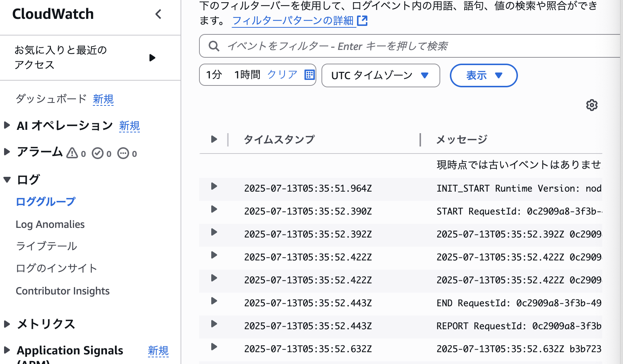Image resolution: width=623 pixels, height=364 pixels.
Task: Click 新規 badge next to Application Signals
Action: click(158, 351)
